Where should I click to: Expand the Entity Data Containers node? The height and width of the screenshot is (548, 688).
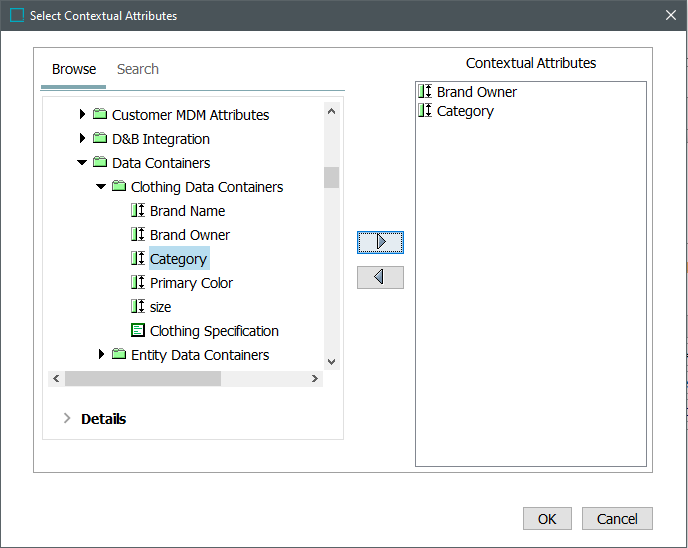(101, 355)
